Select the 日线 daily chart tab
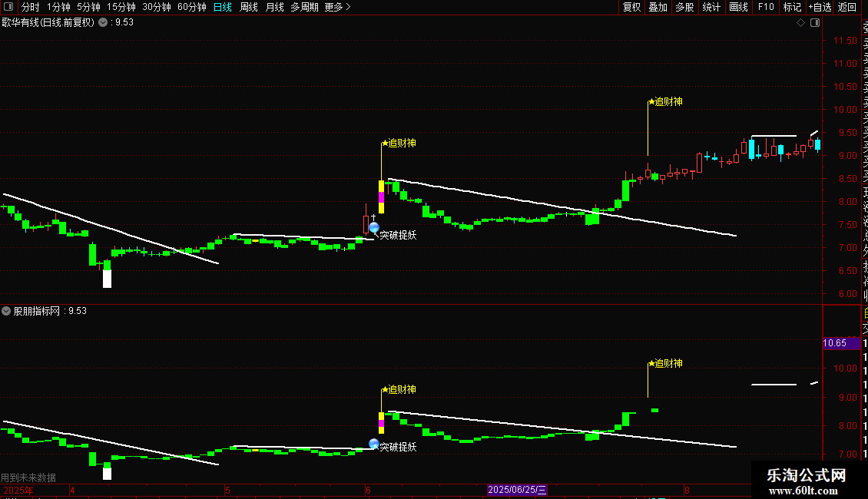Image resolution: width=868 pixels, height=499 pixels. pos(223,7)
